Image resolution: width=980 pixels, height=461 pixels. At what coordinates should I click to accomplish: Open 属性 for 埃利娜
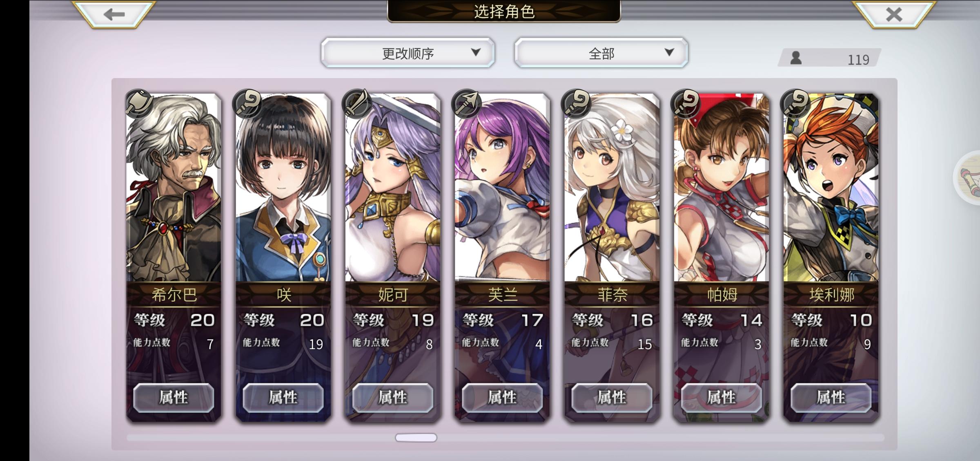(831, 397)
